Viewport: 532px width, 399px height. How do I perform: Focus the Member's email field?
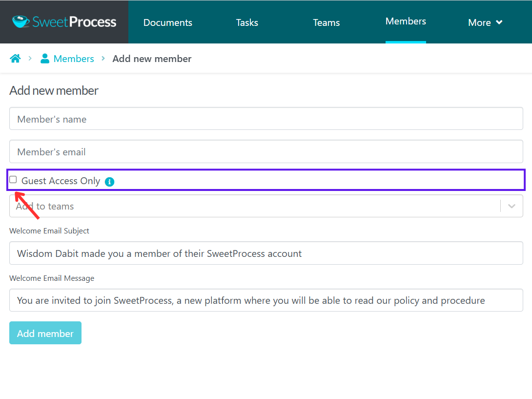click(x=266, y=151)
